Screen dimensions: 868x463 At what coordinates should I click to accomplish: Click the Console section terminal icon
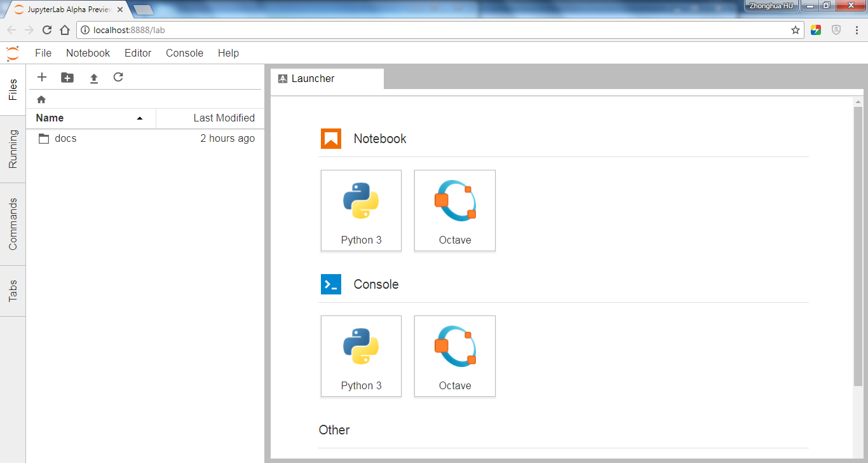click(x=331, y=284)
